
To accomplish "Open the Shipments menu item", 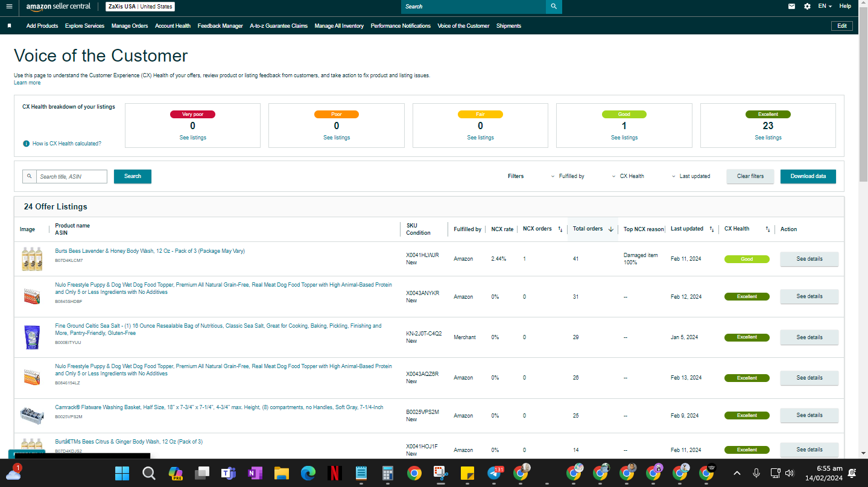I will [x=508, y=26].
